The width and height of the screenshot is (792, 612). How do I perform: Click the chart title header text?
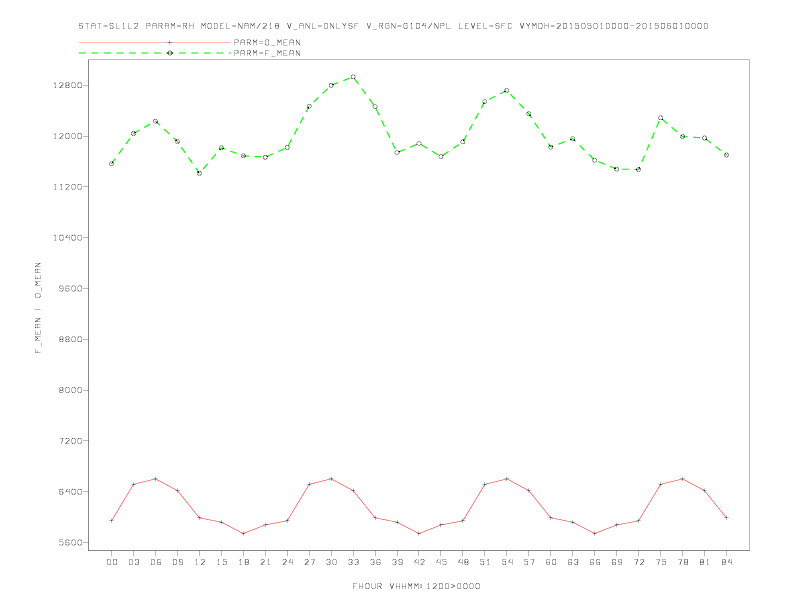(x=393, y=26)
